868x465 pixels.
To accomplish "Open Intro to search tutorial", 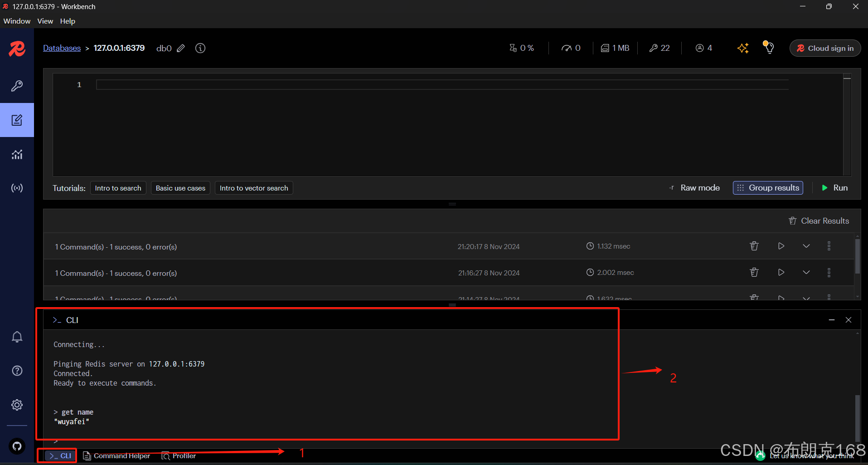I will point(118,188).
